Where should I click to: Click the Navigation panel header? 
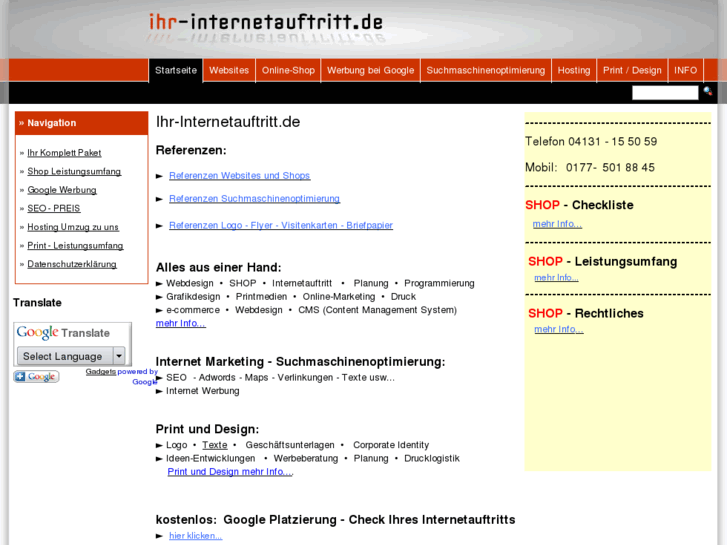[x=82, y=123]
